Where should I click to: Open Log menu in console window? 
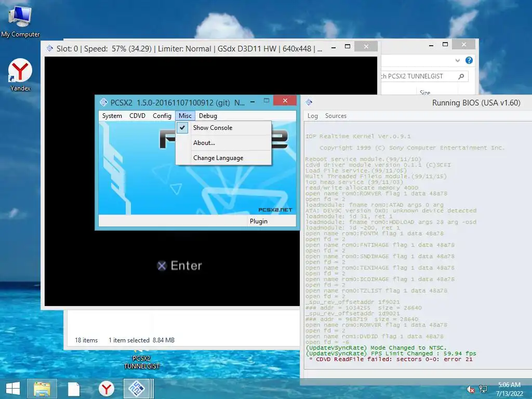click(x=312, y=116)
